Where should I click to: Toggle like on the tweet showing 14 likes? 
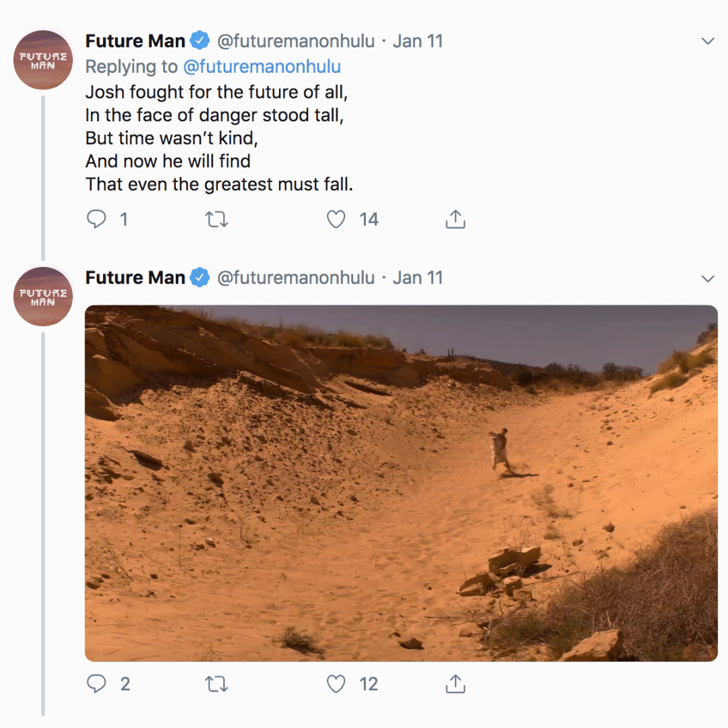click(335, 218)
